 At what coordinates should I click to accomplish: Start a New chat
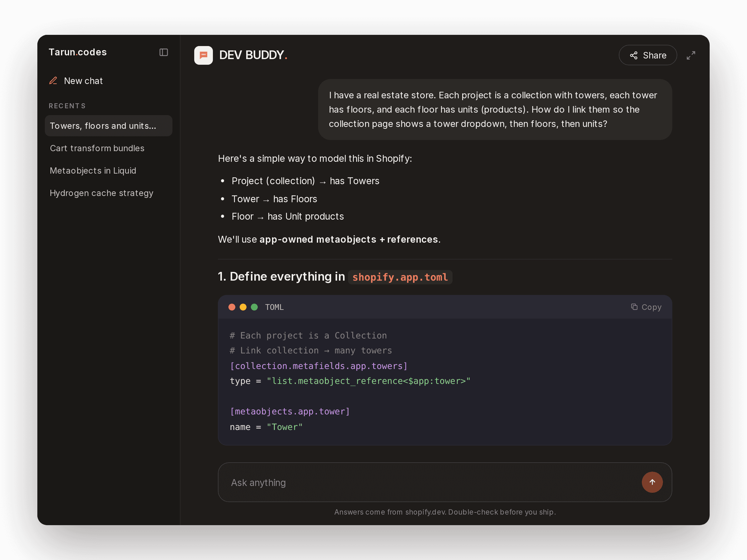point(76,81)
